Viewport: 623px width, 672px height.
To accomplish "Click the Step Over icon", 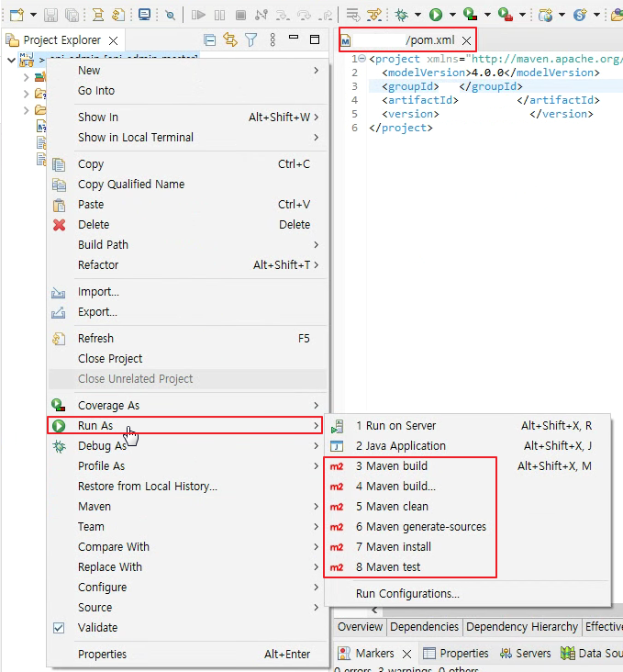I will point(304,15).
